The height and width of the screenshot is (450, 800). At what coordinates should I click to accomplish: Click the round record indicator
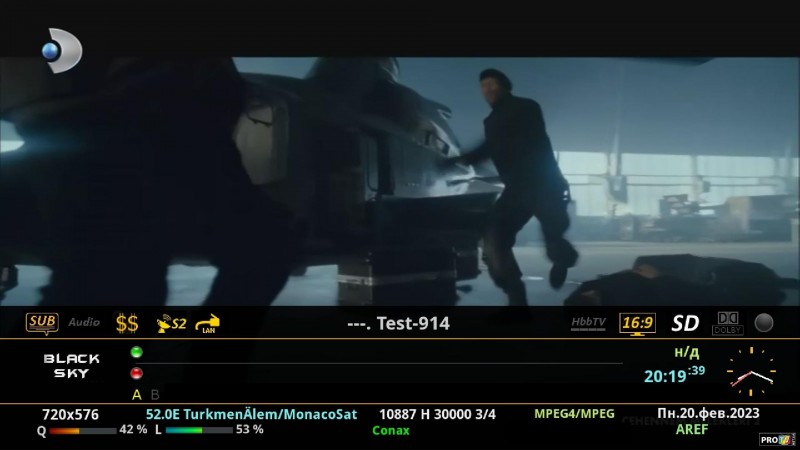pyautogui.click(x=764, y=323)
